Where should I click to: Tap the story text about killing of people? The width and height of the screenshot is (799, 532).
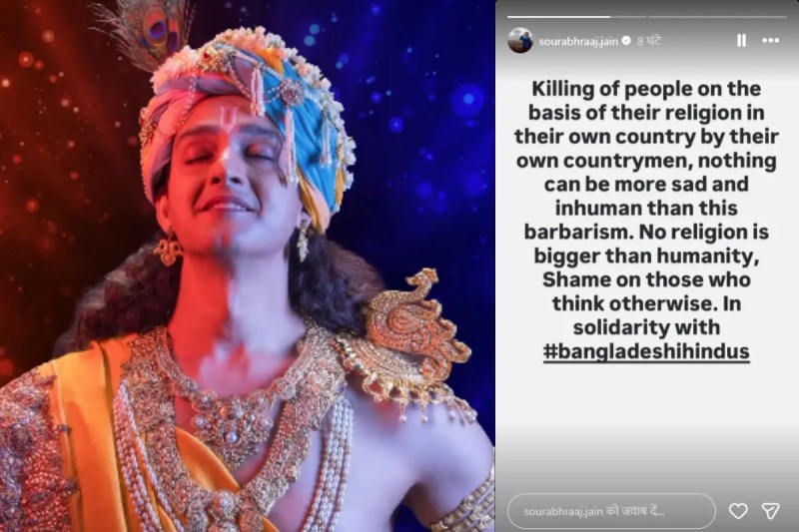click(x=646, y=208)
